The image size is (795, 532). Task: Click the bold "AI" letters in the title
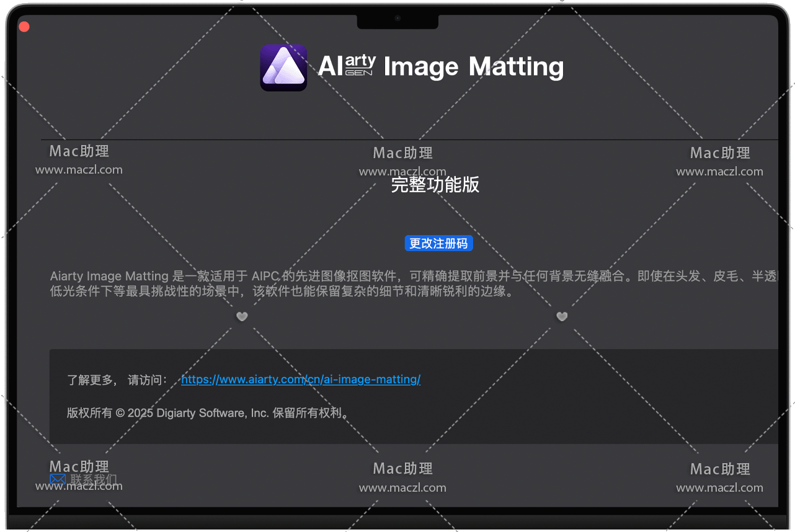[x=330, y=66]
